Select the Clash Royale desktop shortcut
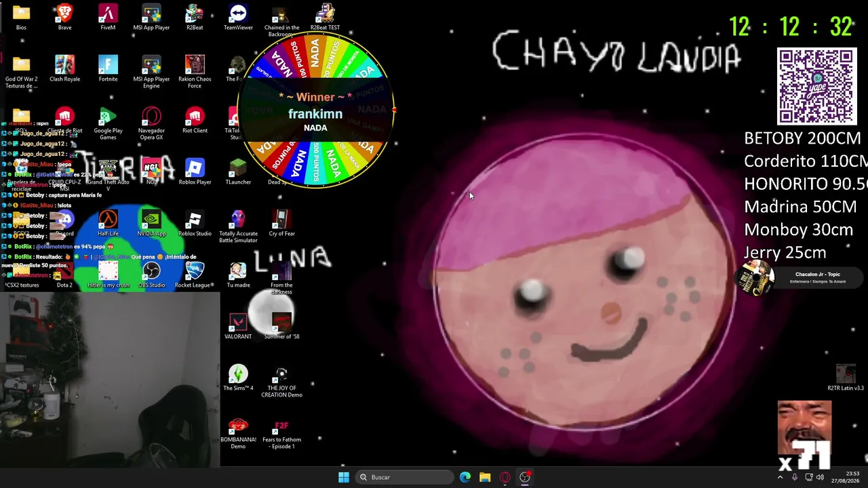 64,69
